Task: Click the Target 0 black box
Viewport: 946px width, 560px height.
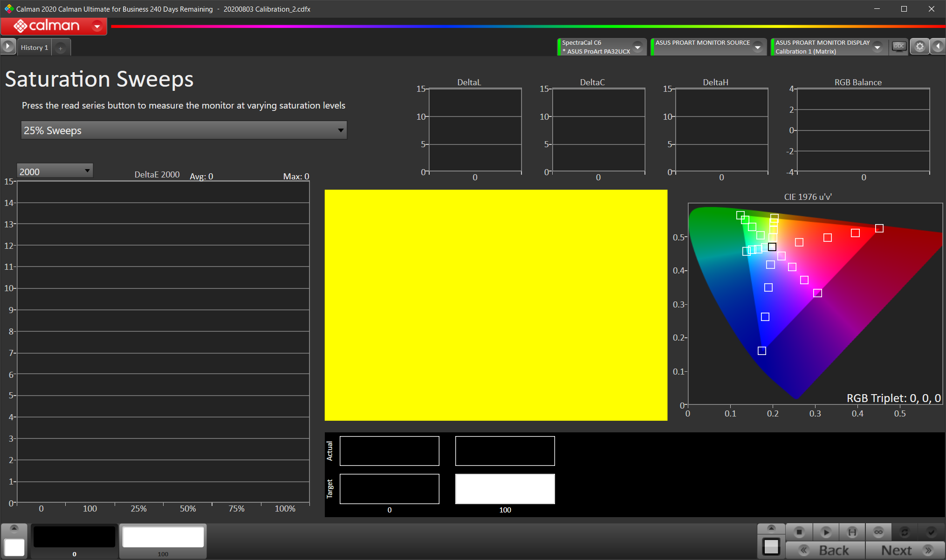Action: [x=390, y=489]
